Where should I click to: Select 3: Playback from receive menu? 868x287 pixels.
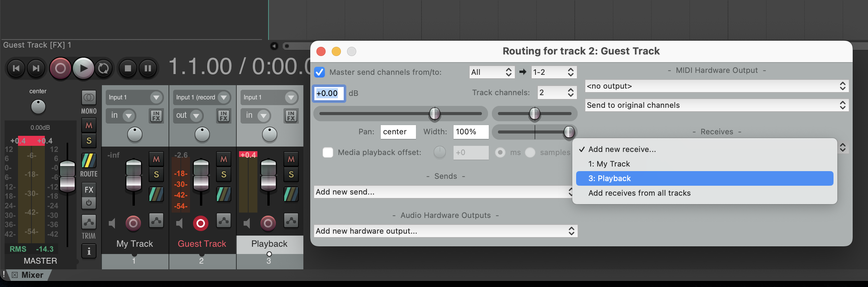pos(704,178)
